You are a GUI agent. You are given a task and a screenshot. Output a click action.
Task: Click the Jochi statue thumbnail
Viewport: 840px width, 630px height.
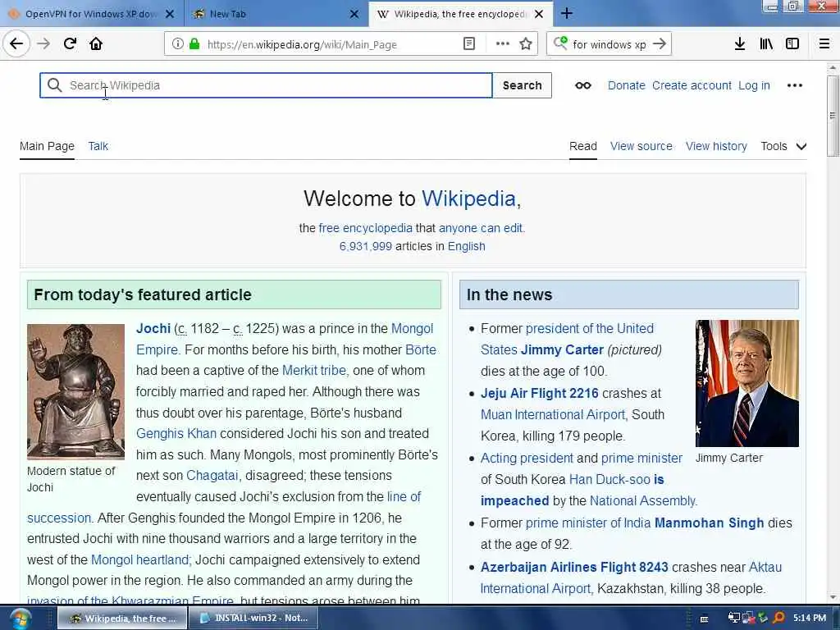click(75, 391)
